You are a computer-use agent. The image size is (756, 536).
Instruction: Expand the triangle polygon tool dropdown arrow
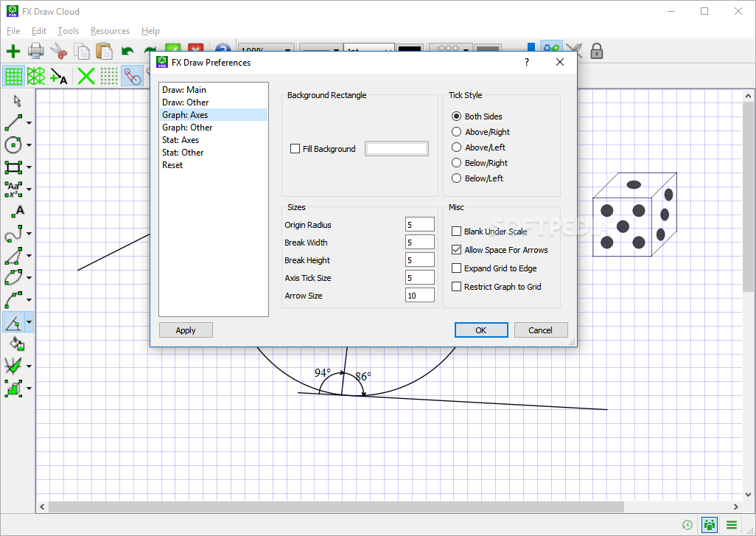[29, 256]
